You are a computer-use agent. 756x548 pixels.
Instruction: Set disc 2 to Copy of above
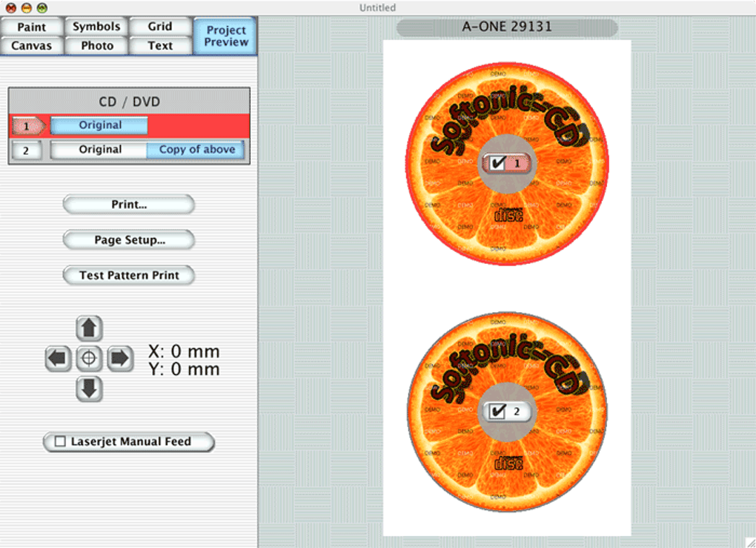(x=196, y=149)
